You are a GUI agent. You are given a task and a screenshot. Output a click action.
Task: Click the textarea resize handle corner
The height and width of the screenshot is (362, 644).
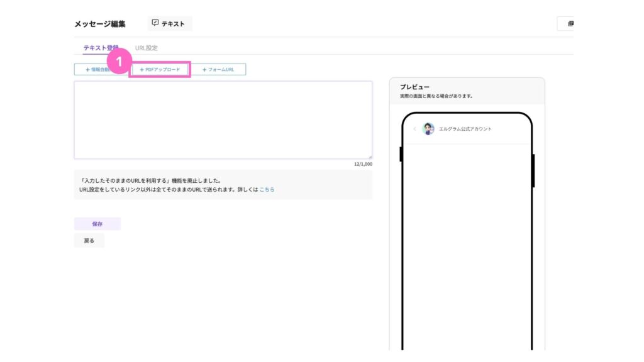(x=370, y=156)
